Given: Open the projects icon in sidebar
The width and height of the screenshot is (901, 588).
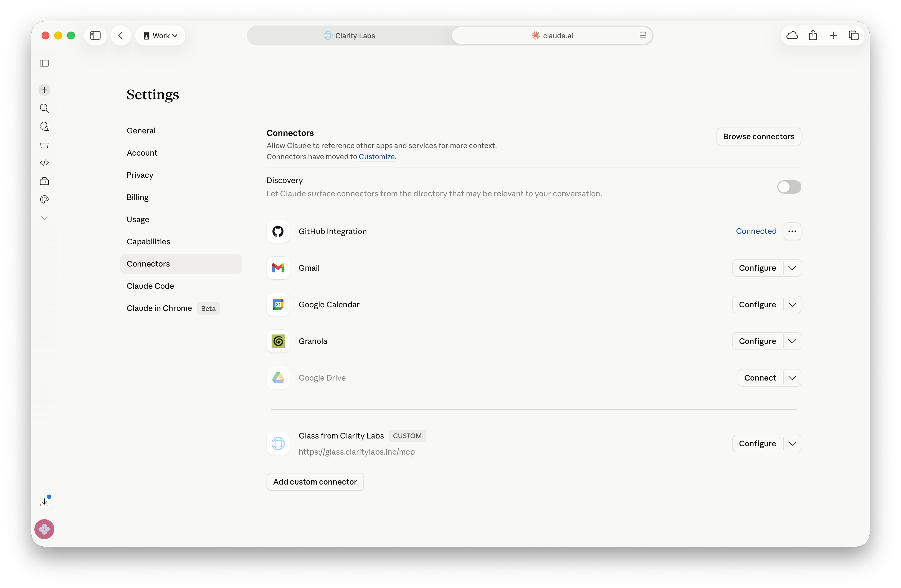Looking at the screenshot, I should (44, 145).
